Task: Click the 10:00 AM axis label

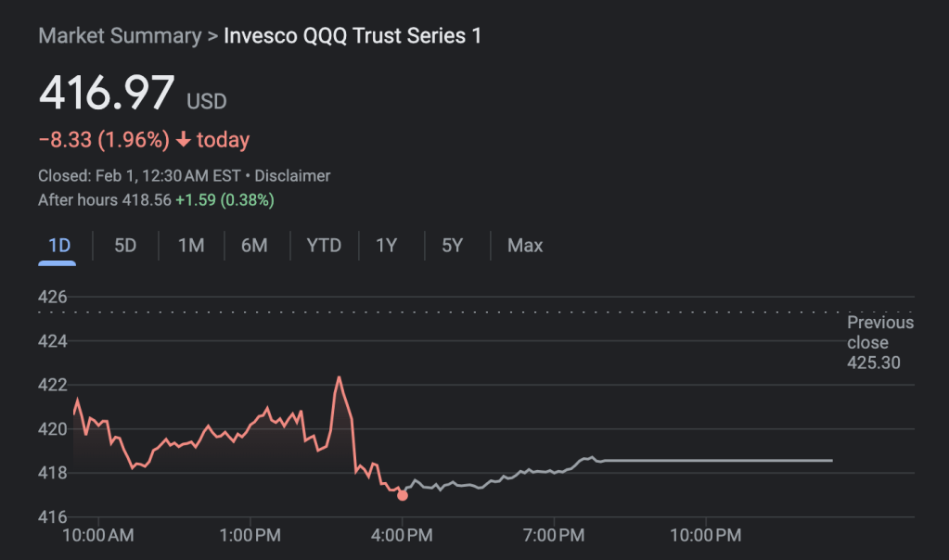Action: (x=99, y=535)
